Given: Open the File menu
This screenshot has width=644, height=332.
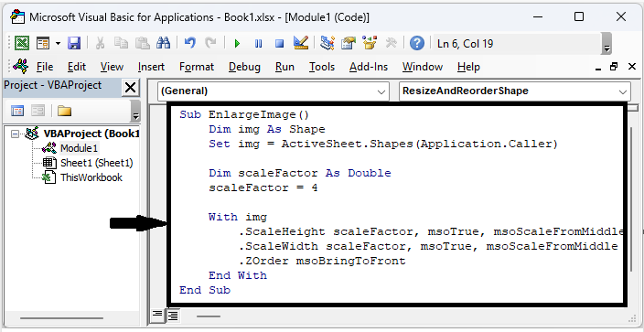Looking at the screenshot, I should click(x=44, y=67).
